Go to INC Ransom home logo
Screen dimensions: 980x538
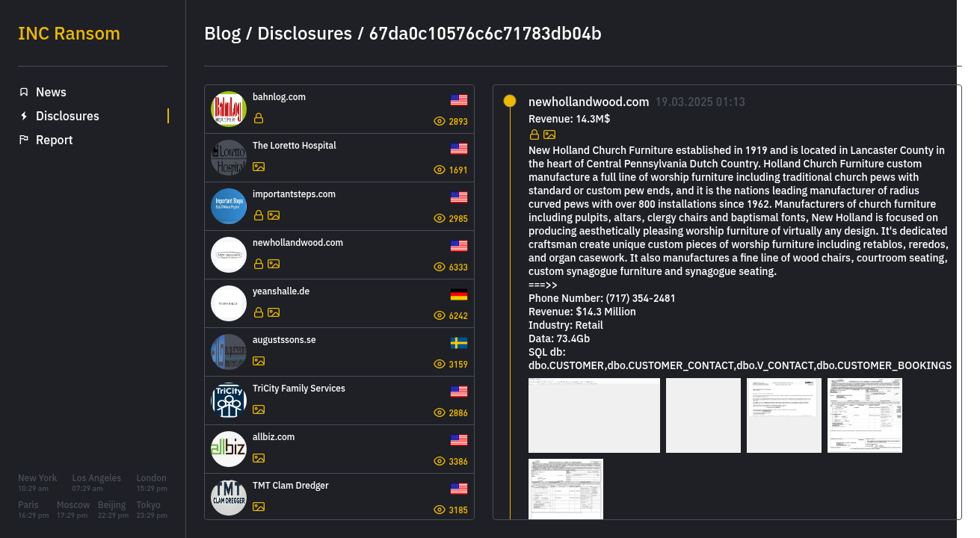pyautogui.click(x=69, y=34)
